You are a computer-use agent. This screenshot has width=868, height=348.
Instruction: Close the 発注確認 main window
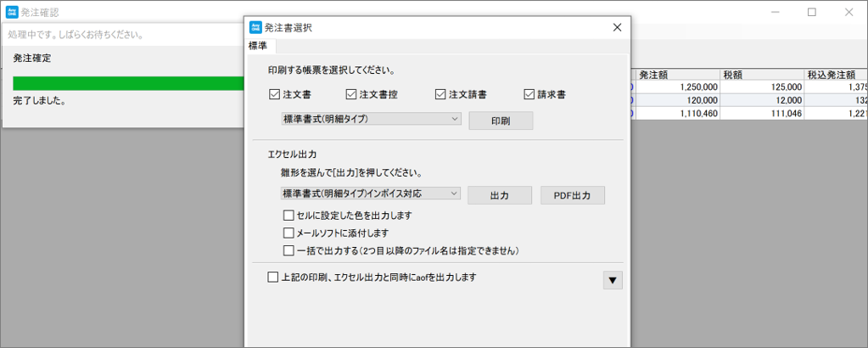pos(848,12)
